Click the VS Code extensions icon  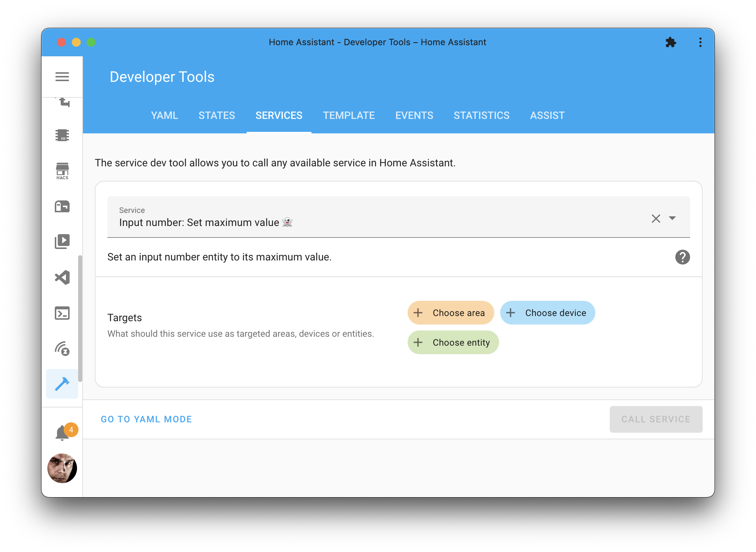tap(63, 277)
